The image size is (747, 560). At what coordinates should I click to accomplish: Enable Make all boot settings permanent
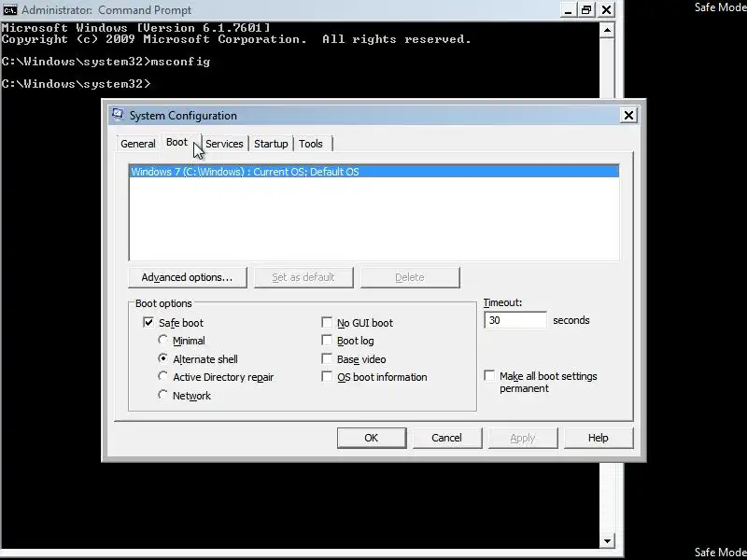click(x=489, y=375)
